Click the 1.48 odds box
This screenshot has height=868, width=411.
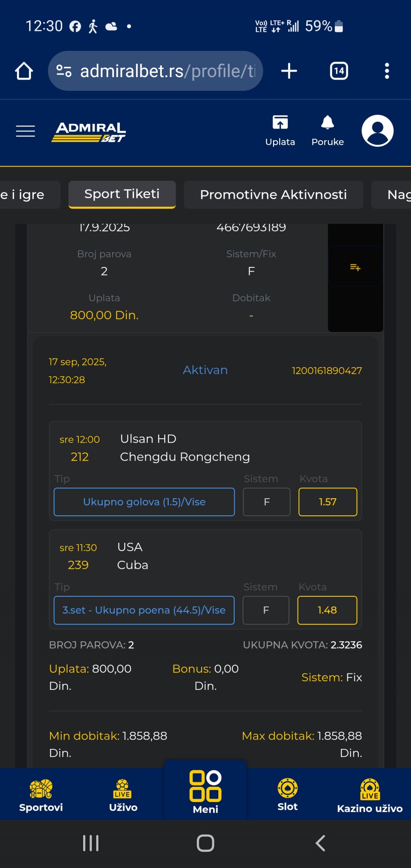coord(327,610)
